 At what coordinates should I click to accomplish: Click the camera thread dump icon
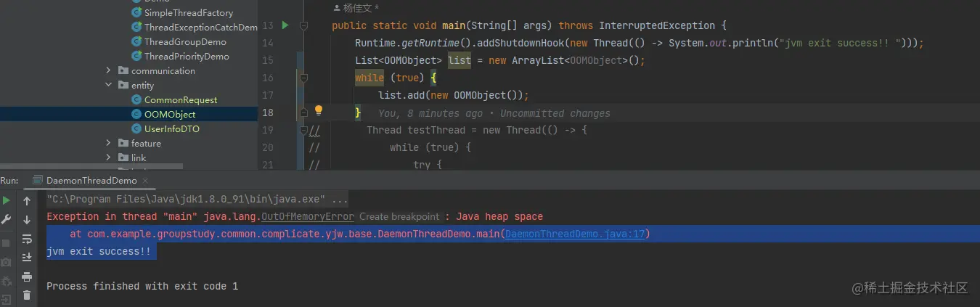point(7,262)
